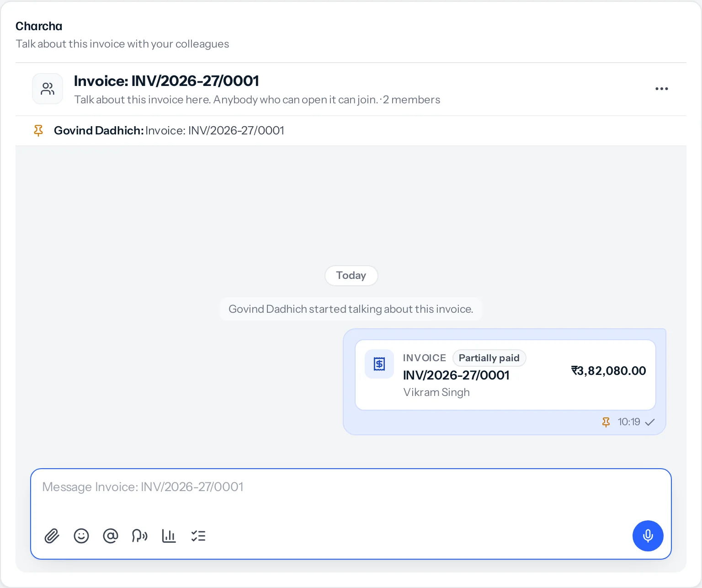702x588 pixels.
Task: Click the @ mention icon
Action: 111,536
